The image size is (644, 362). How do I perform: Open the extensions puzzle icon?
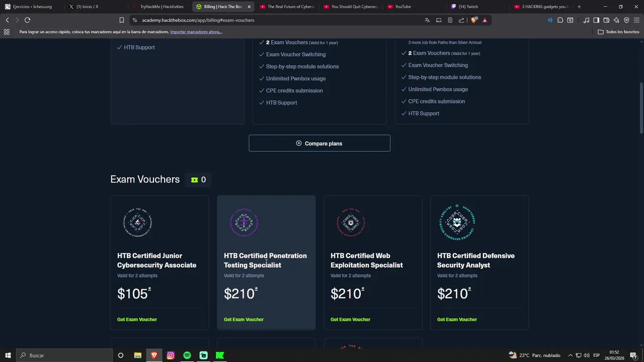coord(560,20)
